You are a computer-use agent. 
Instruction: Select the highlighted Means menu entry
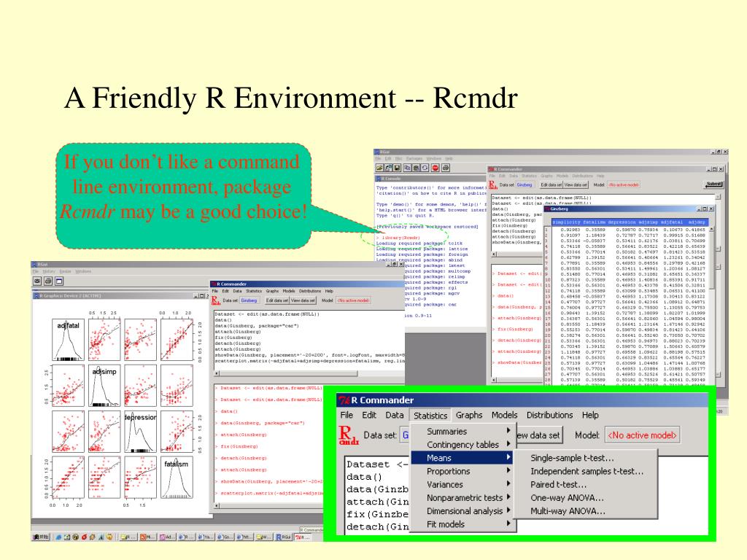pos(463,458)
